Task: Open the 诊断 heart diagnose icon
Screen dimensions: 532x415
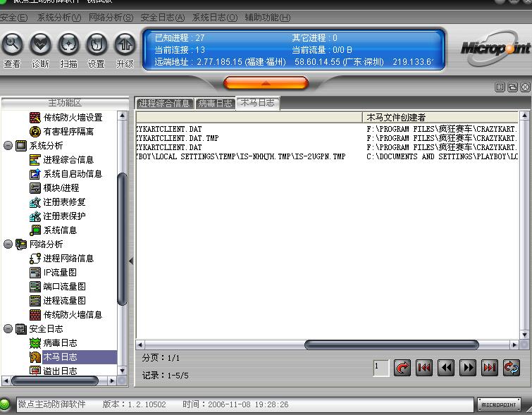Action: point(40,44)
